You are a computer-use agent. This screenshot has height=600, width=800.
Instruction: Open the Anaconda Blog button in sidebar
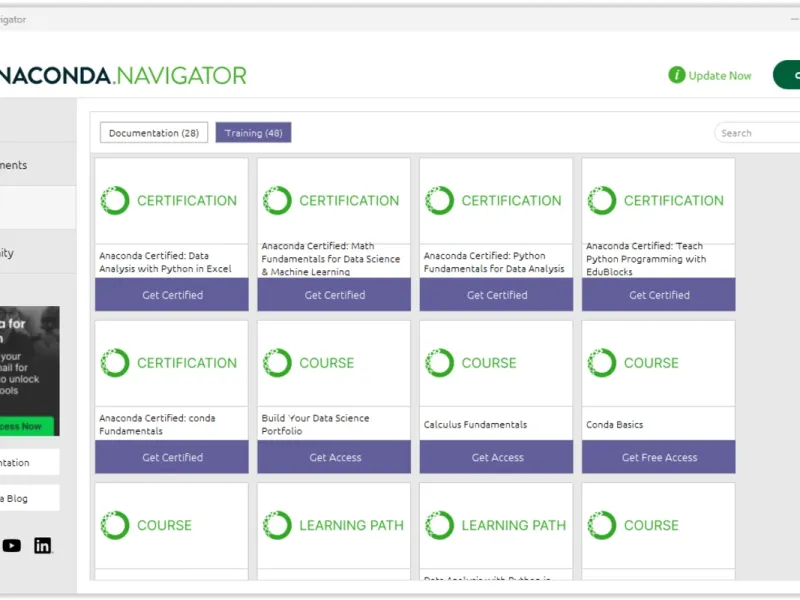coord(30,498)
